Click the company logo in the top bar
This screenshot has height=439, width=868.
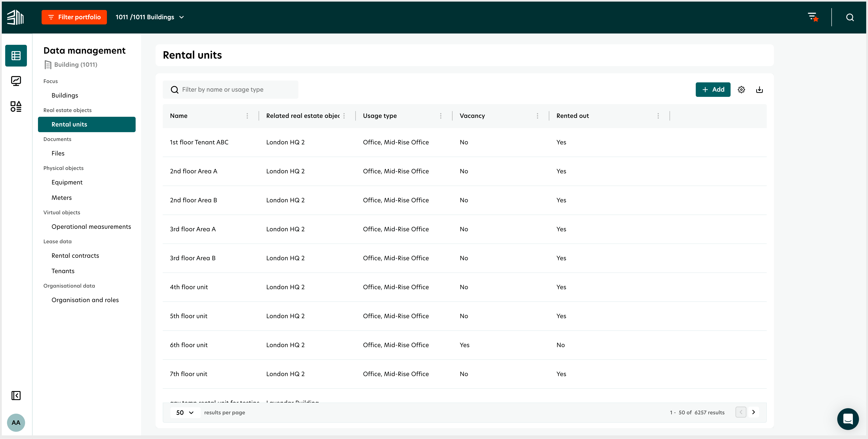coord(16,17)
